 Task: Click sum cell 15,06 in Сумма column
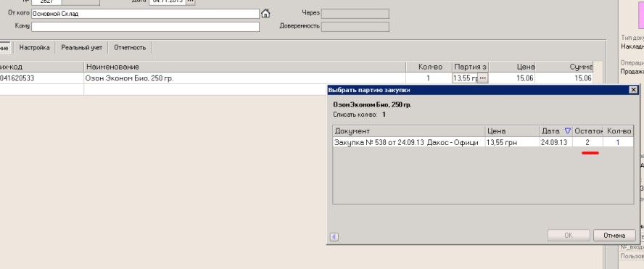[564, 78]
